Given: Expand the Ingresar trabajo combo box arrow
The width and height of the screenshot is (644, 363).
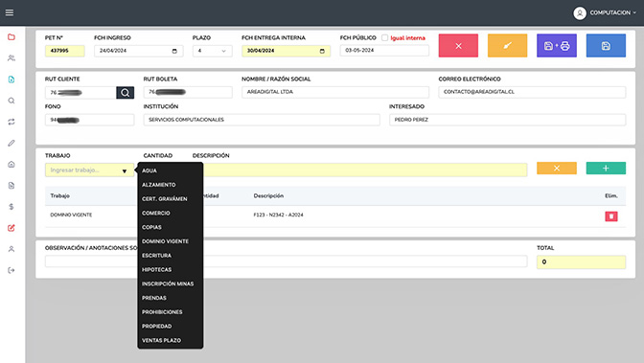Looking at the screenshot, I should (125, 170).
